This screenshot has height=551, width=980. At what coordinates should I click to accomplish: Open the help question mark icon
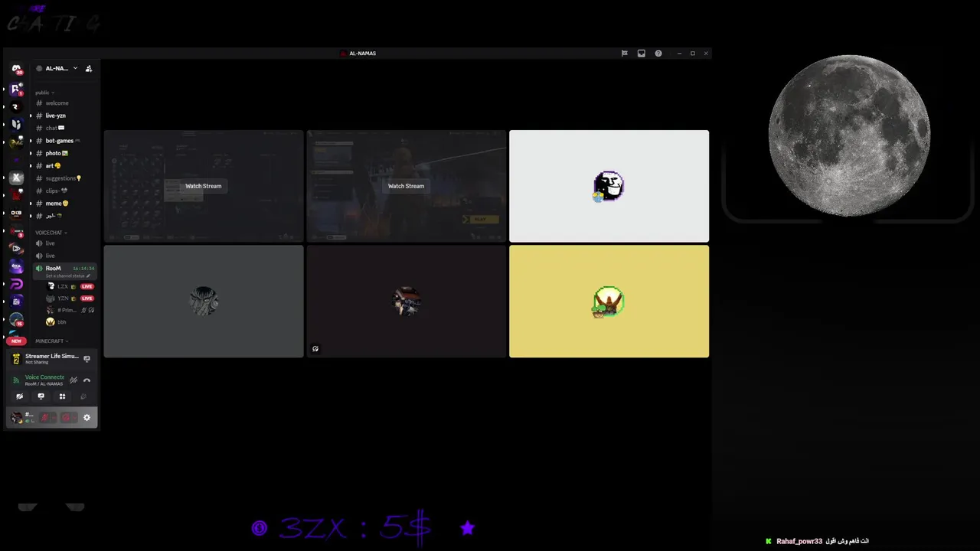click(658, 54)
